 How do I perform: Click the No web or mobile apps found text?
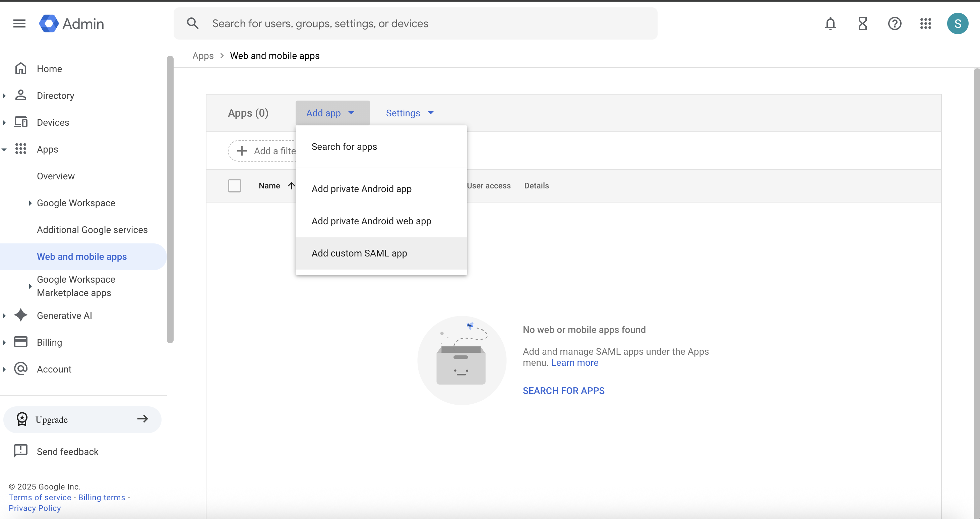(x=584, y=330)
